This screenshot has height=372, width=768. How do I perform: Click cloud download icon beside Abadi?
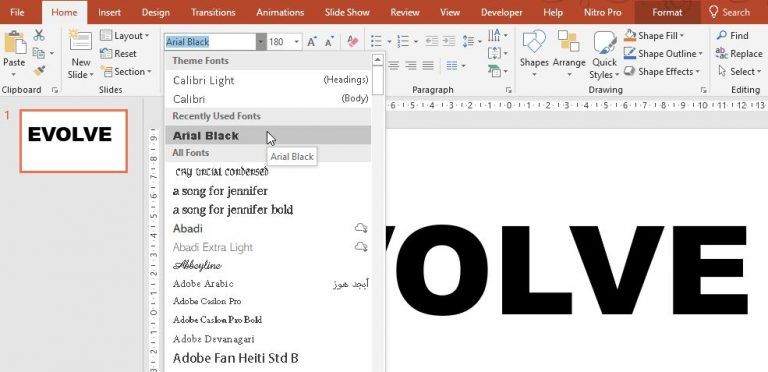[361, 228]
